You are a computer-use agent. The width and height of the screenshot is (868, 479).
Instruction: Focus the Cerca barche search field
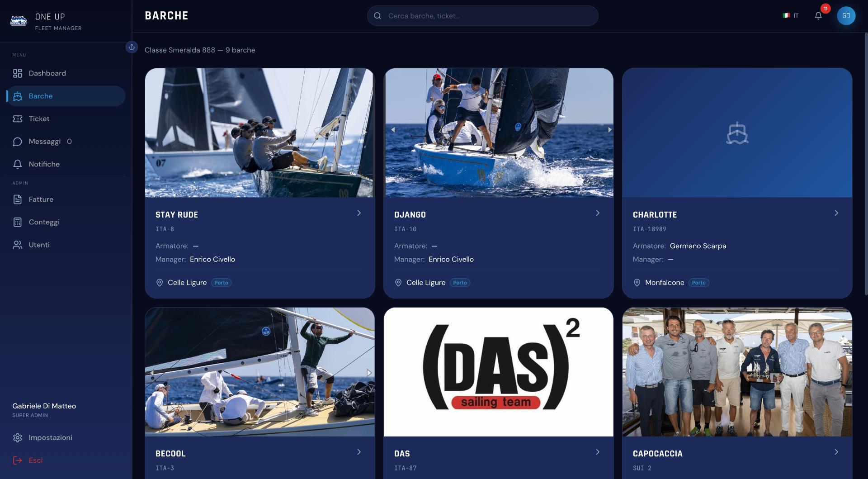pos(482,16)
